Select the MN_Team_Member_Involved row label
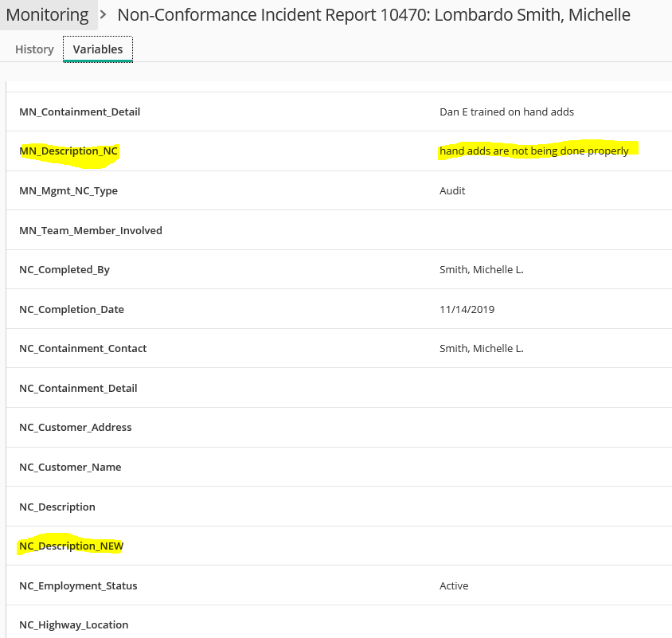The height and width of the screenshot is (638, 672). (91, 231)
